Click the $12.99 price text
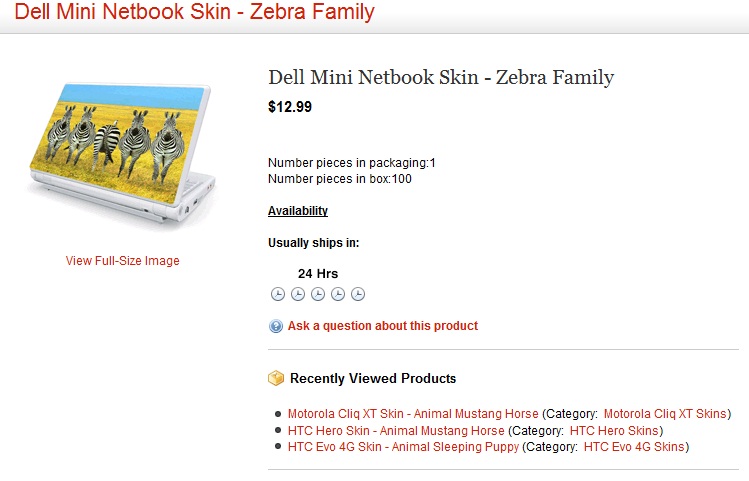This screenshot has height=481, width=749. (x=290, y=107)
